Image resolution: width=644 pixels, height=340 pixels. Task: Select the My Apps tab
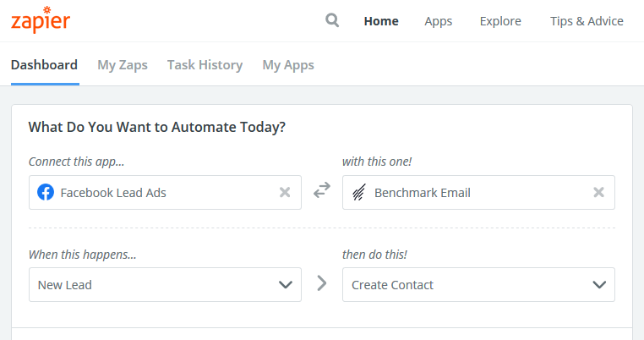(x=288, y=64)
